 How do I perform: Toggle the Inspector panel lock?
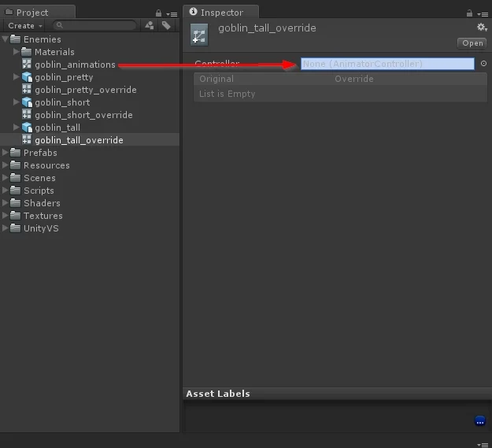click(469, 13)
